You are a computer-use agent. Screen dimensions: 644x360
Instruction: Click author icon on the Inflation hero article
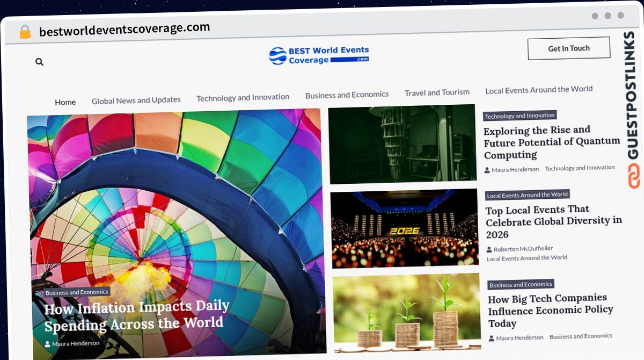click(x=47, y=344)
